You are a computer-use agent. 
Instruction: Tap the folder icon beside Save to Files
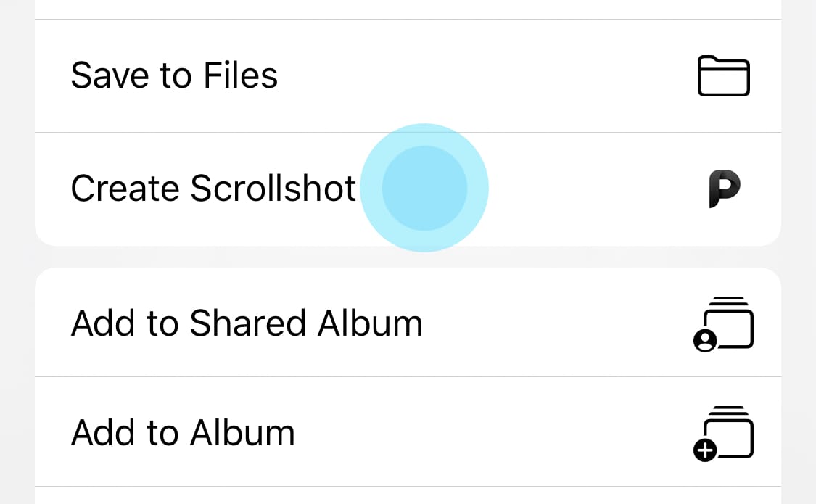pyautogui.click(x=723, y=76)
